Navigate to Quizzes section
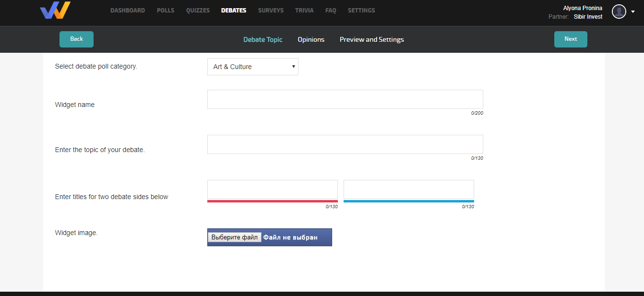Image resolution: width=644 pixels, height=296 pixels. [198, 11]
